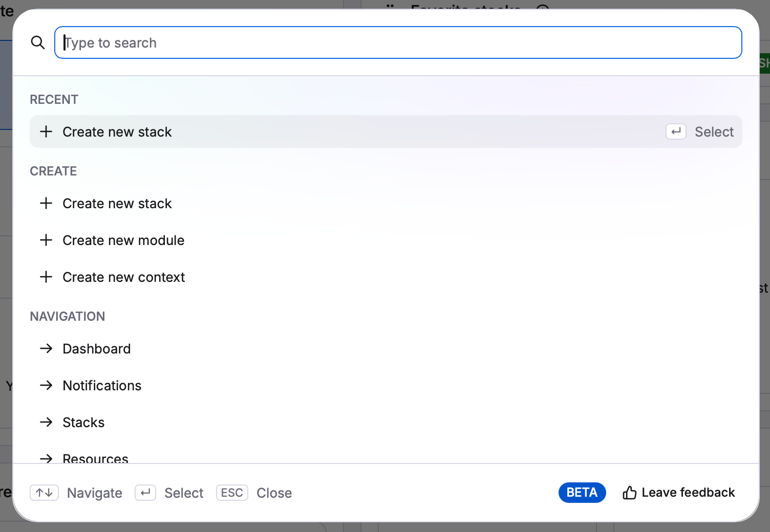Screen dimensions: 770x532
Task: Click the Leave feedback button
Action: [679, 493]
